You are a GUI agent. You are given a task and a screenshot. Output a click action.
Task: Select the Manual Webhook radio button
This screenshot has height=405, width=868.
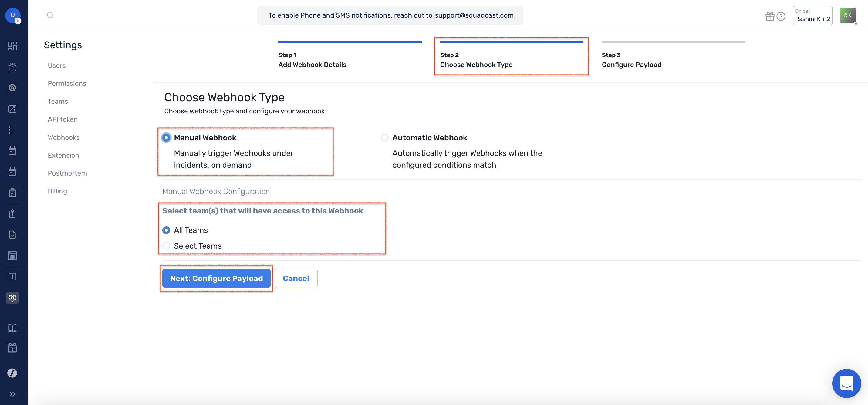[166, 137]
